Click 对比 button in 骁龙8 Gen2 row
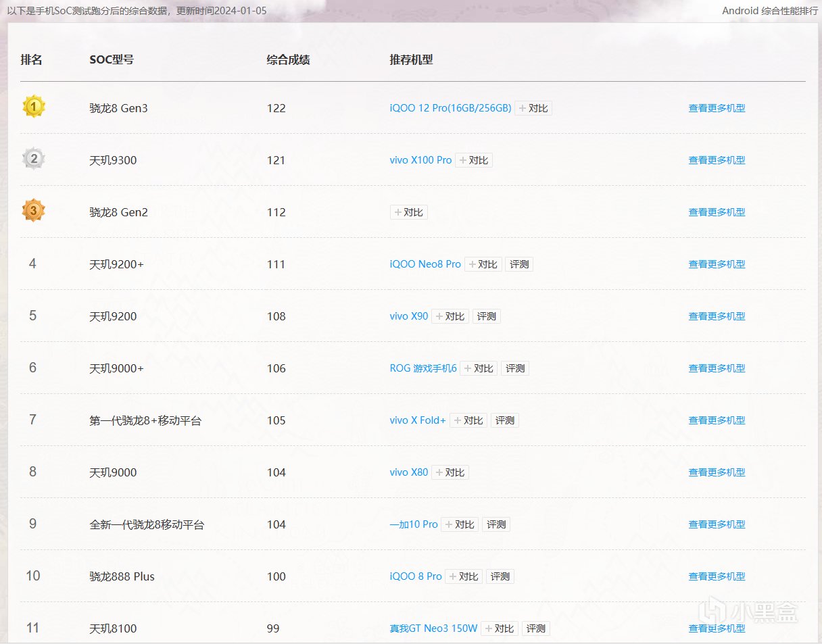This screenshot has width=822, height=644. [409, 212]
